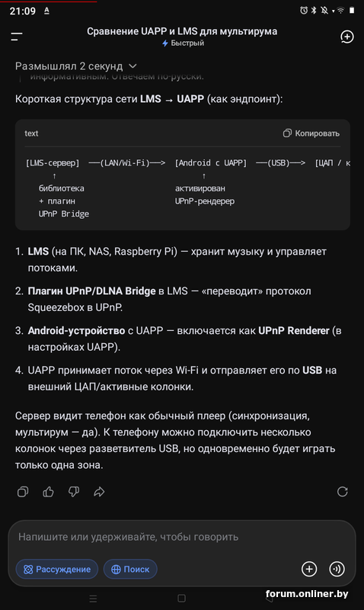The height and width of the screenshot is (610, 364).
Task: Toggle the Рассуждение reasoning mode
Action: pyautogui.click(x=57, y=569)
